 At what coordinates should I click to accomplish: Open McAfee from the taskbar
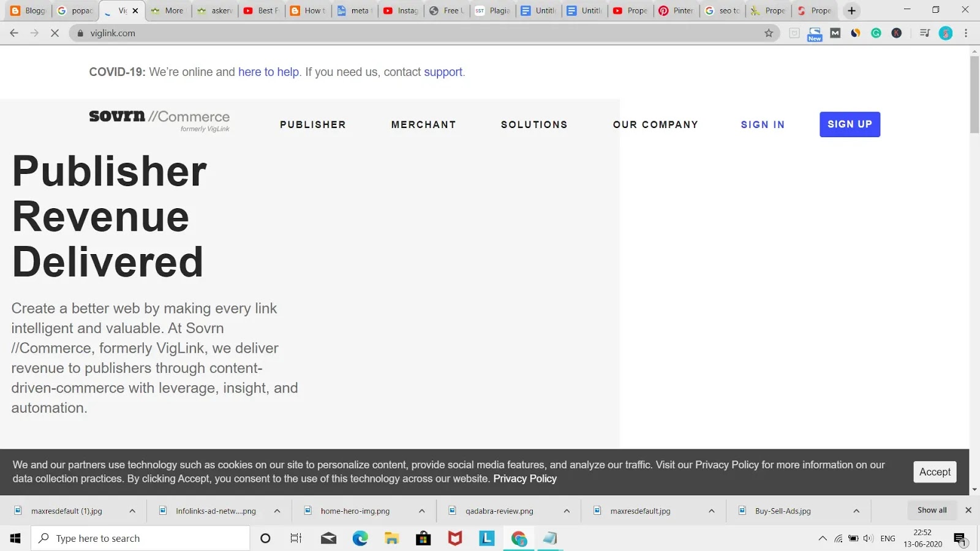455,538
